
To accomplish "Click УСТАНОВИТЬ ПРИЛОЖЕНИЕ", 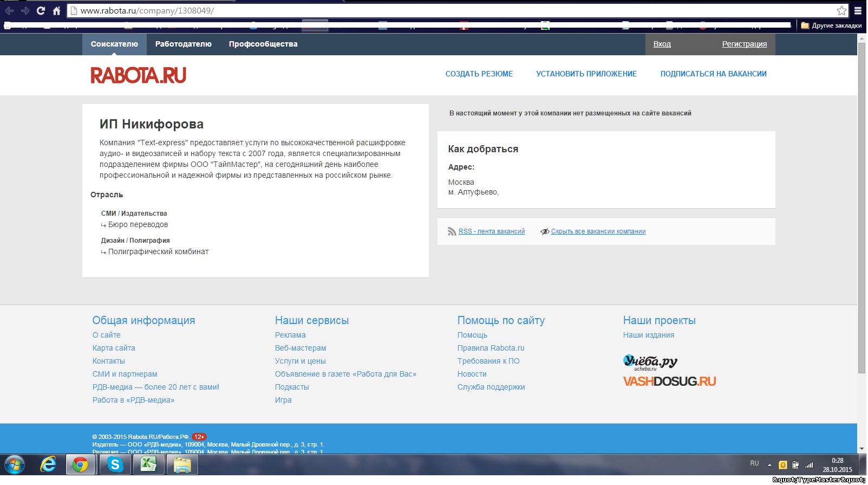I will click(x=586, y=74).
